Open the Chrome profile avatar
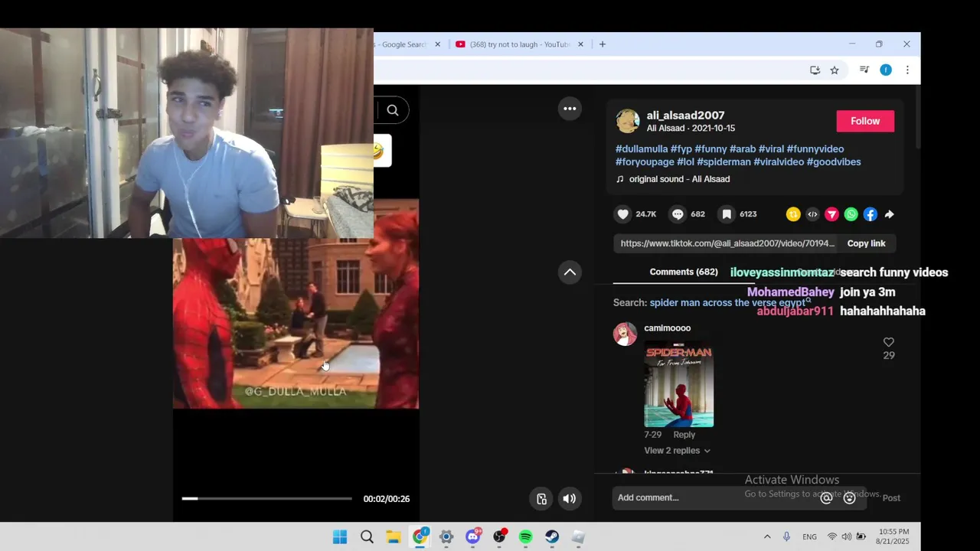This screenshot has width=980, height=551. click(886, 70)
